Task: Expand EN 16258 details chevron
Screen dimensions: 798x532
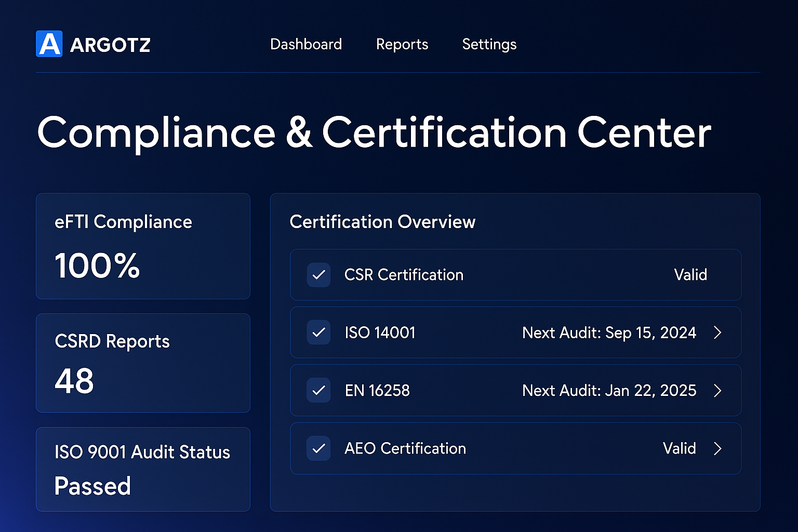Action: click(718, 390)
